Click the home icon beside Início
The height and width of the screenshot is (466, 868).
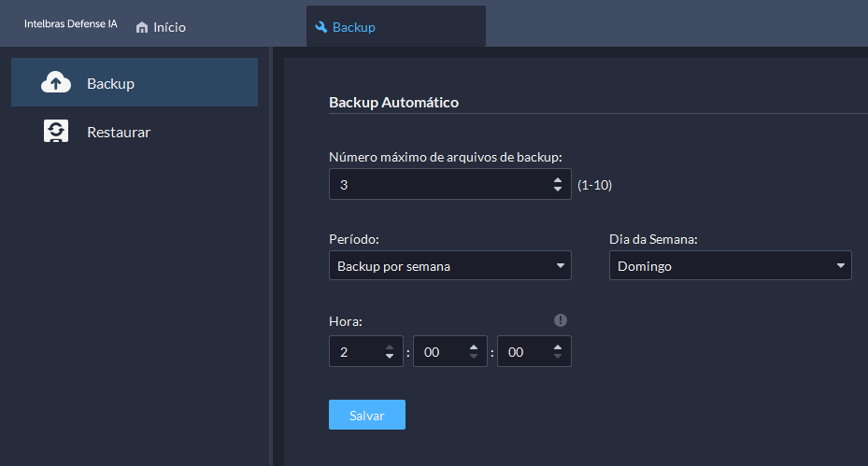click(x=142, y=27)
